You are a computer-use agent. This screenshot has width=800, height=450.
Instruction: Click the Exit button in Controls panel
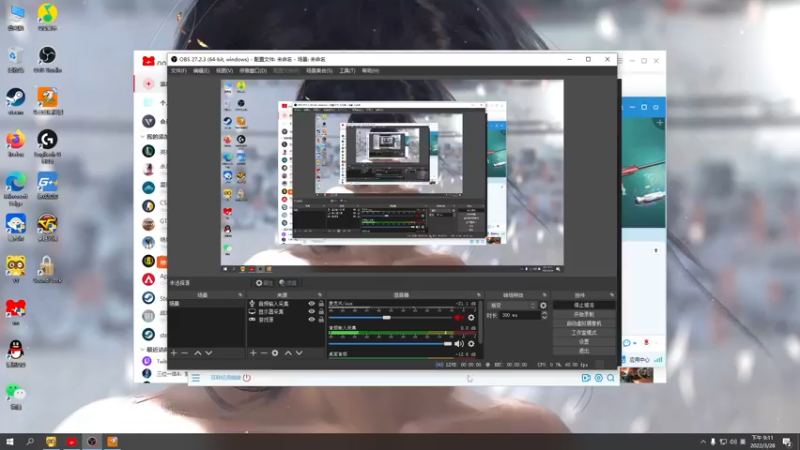584,351
